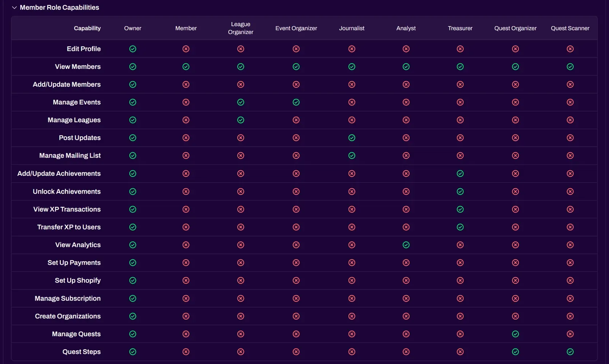Image resolution: width=609 pixels, height=364 pixels.
Task: Click the Quest Organizer checkmark for Quest Steps
Action: coord(515,352)
